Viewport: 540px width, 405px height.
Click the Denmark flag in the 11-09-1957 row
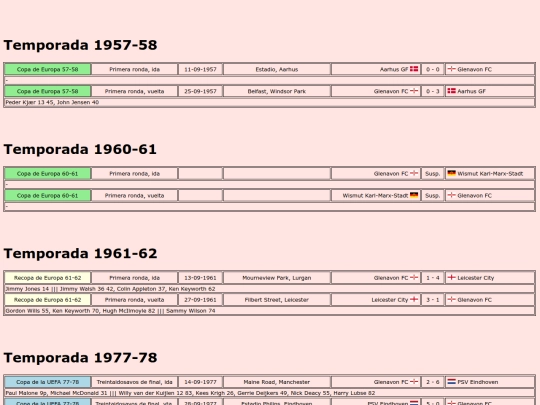coord(414,69)
